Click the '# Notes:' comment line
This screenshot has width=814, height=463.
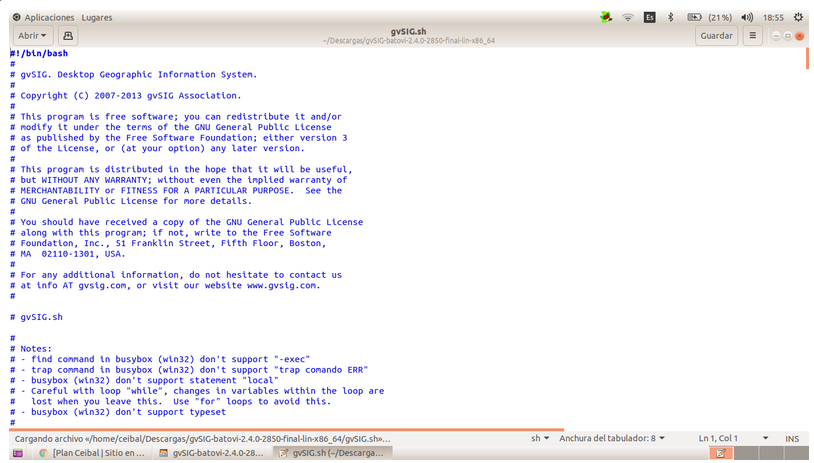[31, 349]
